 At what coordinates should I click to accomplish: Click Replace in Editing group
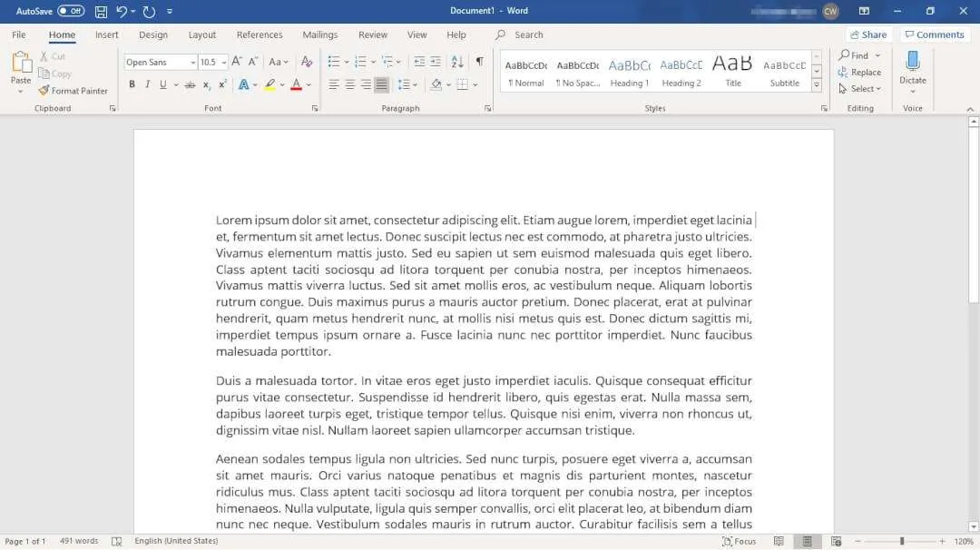(x=860, y=73)
